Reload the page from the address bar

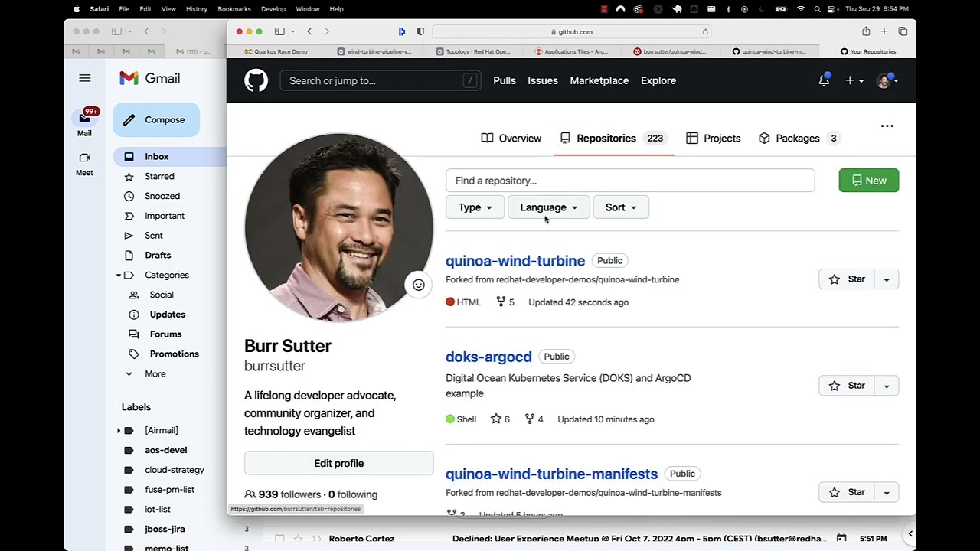point(705,32)
